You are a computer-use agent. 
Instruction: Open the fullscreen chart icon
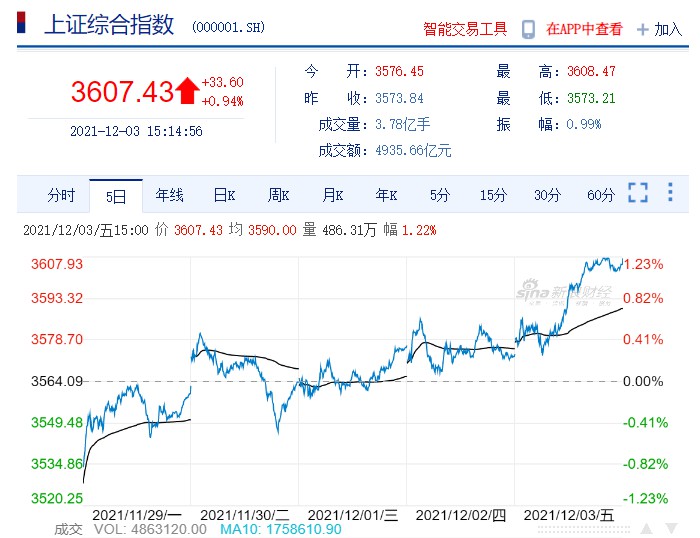(x=638, y=192)
